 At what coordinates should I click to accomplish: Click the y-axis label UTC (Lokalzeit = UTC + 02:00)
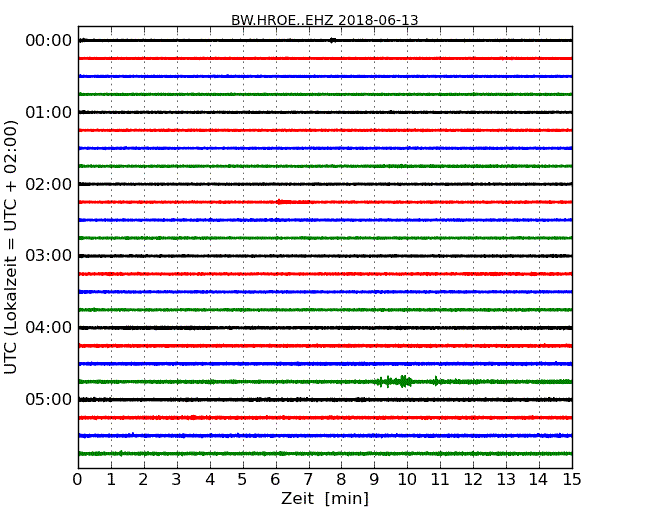coord(11,247)
